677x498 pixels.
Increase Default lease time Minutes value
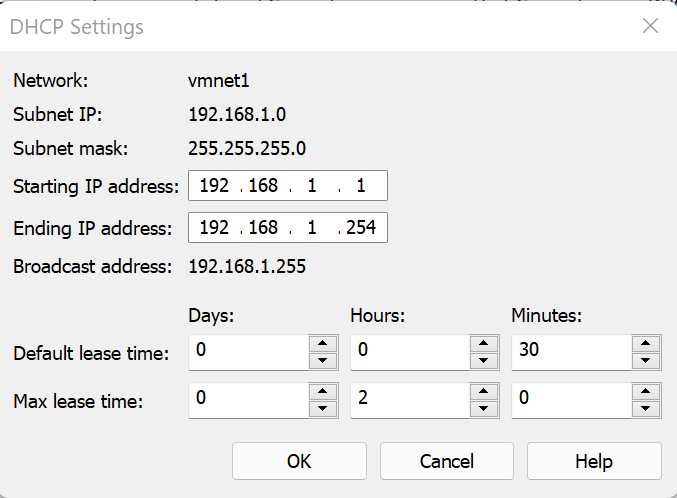(646, 343)
